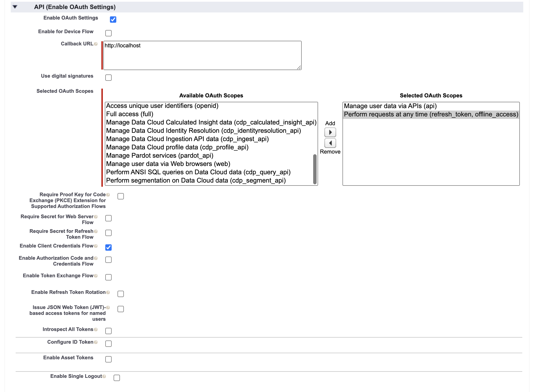Image resolution: width=534 pixels, height=392 pixels.
Task: Click help icon beside Enable Refresh Token Rotation
Action: coord(108,292)
